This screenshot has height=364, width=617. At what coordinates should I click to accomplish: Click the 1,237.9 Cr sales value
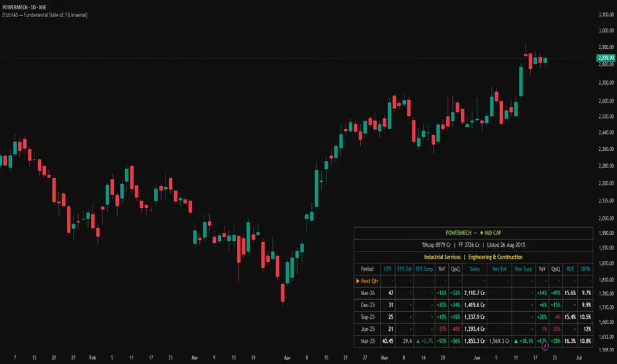(x=475, y=317)
